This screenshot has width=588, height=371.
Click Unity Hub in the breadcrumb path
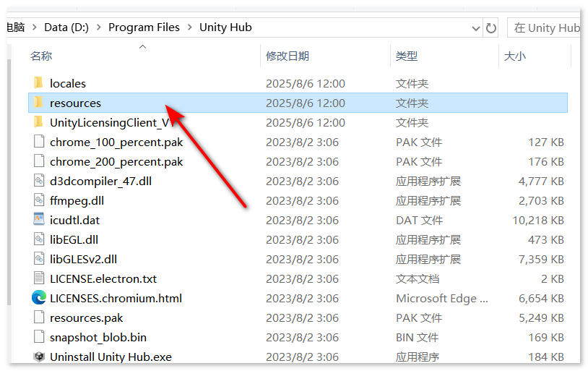click(x=225, y=27)
